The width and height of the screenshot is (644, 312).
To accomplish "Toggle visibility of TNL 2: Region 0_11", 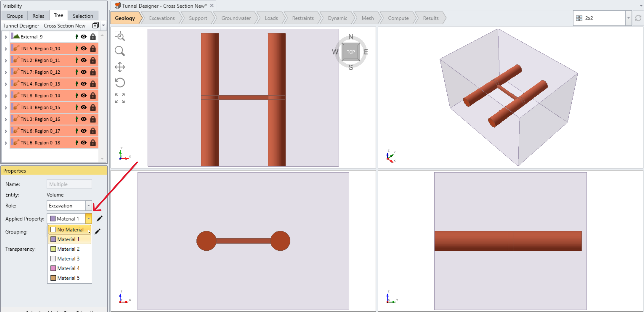I will 84,60.
